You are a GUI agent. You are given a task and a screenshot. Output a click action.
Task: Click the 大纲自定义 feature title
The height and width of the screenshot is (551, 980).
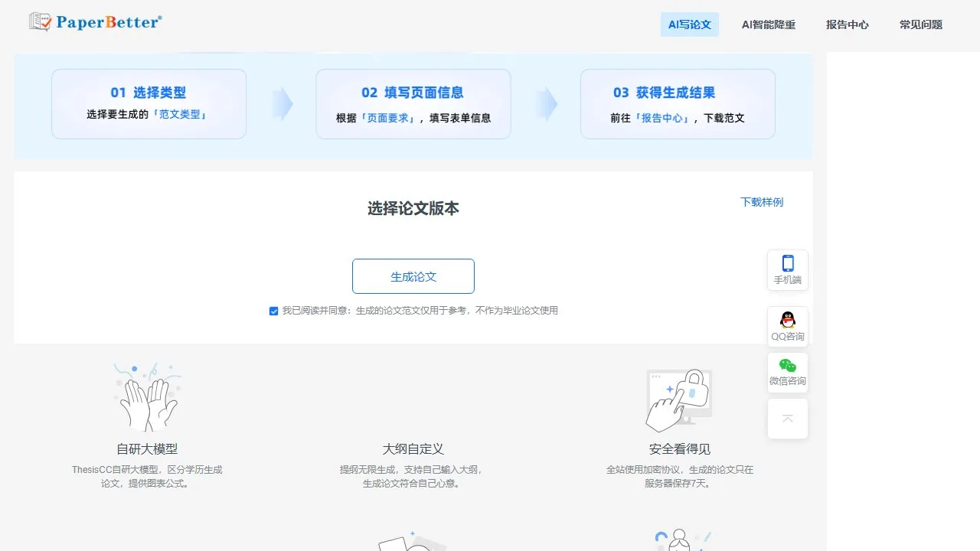(413, 449)
